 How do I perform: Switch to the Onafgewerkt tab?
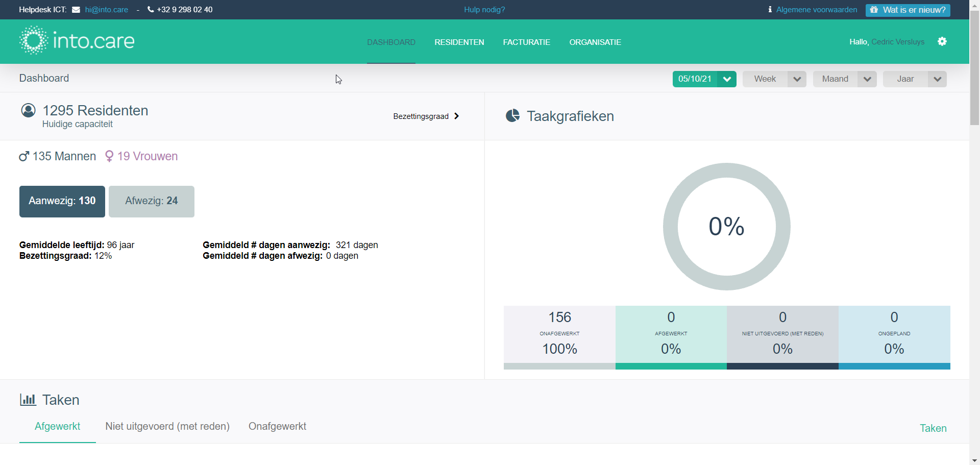pyautogui.click(x=277, y=426)
